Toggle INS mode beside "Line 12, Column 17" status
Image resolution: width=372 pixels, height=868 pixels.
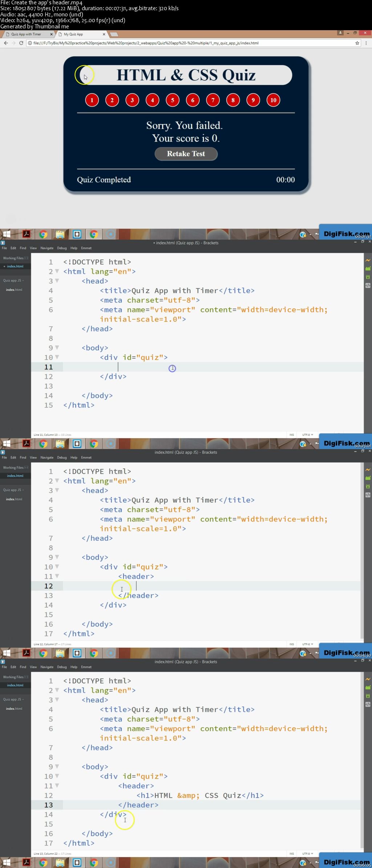[x=292, y=644]
